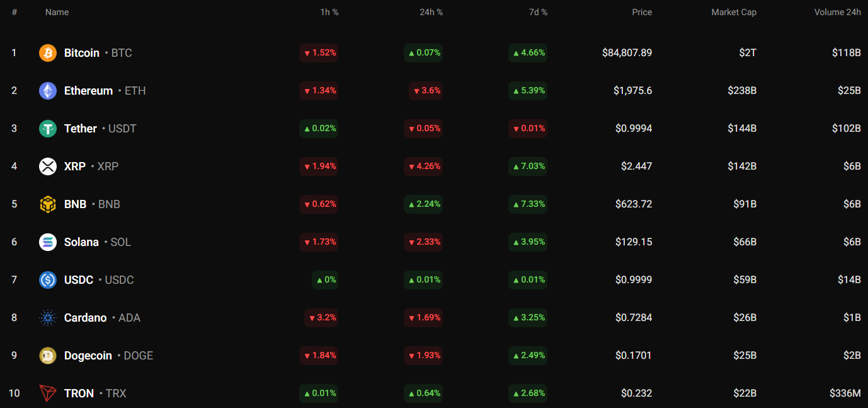Click the BNB logo icon
Image resolution: width=868 pixels, height=408 pixels.
click(48, 204)
